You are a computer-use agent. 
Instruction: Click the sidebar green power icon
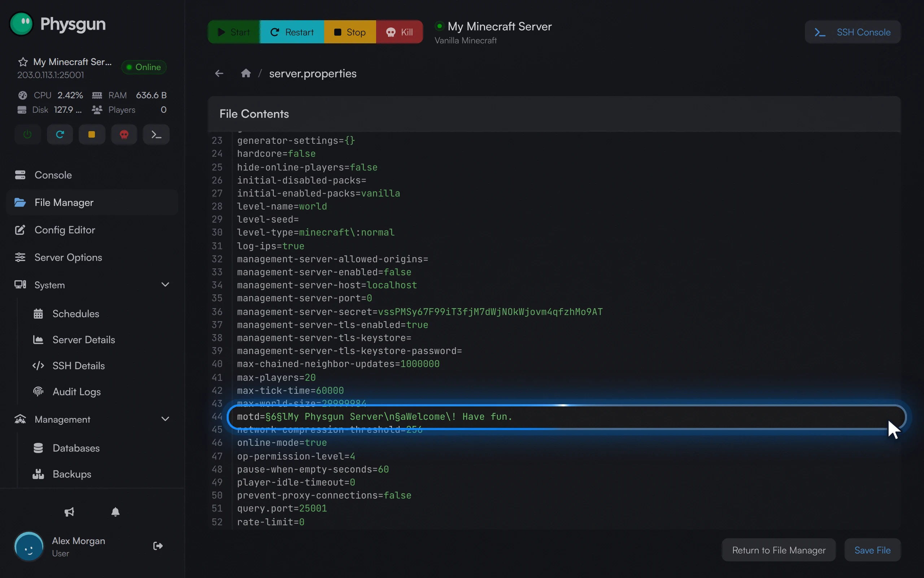[27, 134]
